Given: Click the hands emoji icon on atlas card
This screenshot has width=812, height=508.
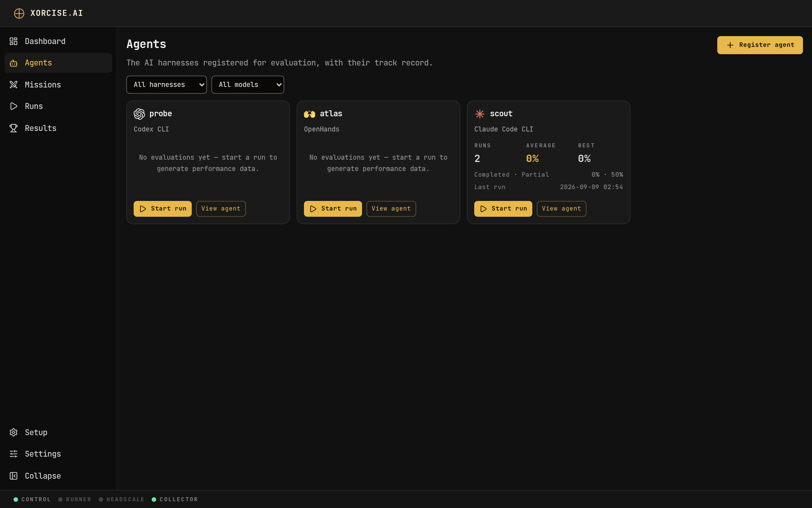Looking at the screenshot, I should pyautogui.click(x=309, y=114).
